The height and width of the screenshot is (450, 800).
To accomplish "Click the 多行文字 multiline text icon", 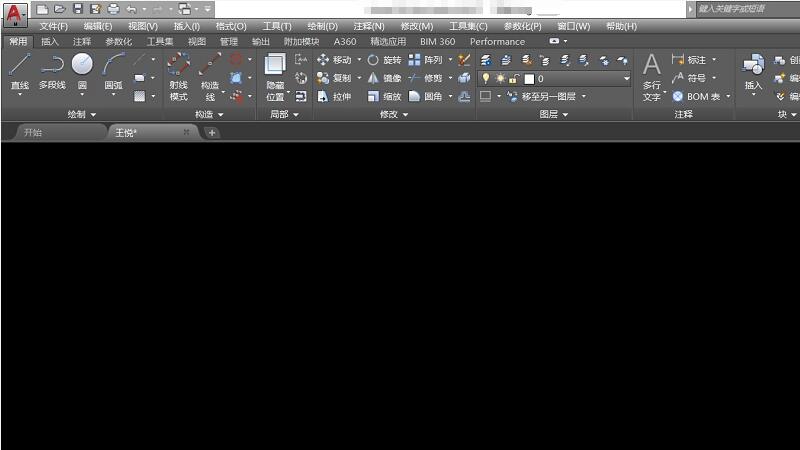I will click(651, 75).
